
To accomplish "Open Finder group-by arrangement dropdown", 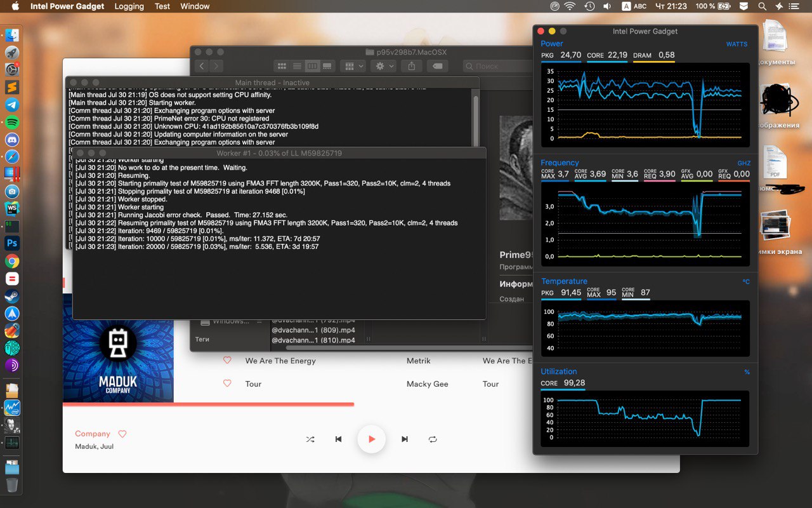I will point(353,66).
